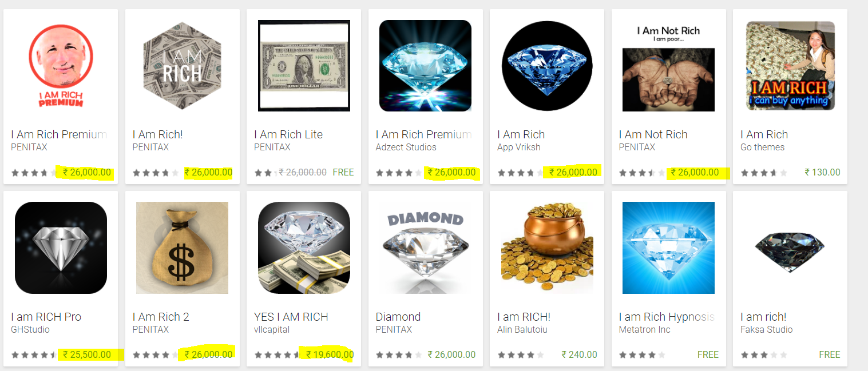Click the App Vriksh diamond on black circle
Screen dimensions: 868x371
[547, 66]
